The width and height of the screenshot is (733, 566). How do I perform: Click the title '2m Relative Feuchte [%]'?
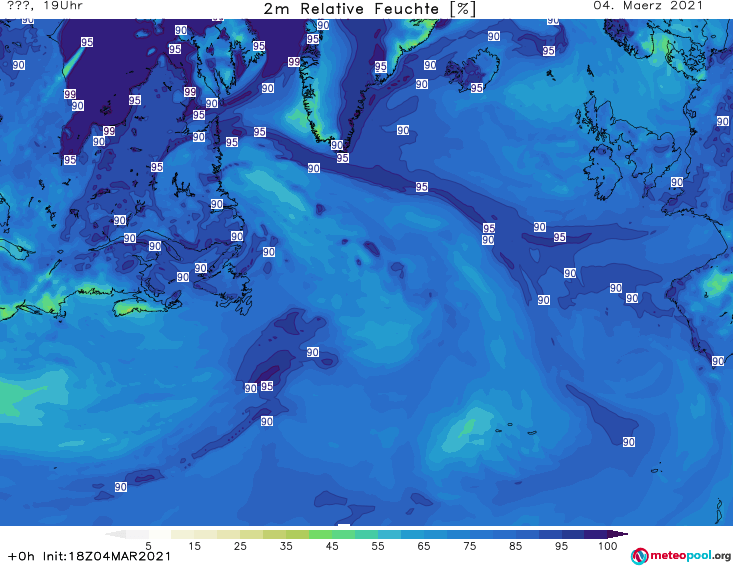click(369, 9)
